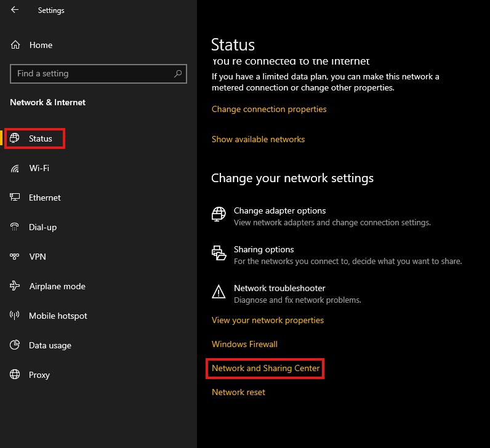Click the Airplane mode plane icon
Image resolution: width=490 pixels, height=448 pixels.
pos(15,286)
